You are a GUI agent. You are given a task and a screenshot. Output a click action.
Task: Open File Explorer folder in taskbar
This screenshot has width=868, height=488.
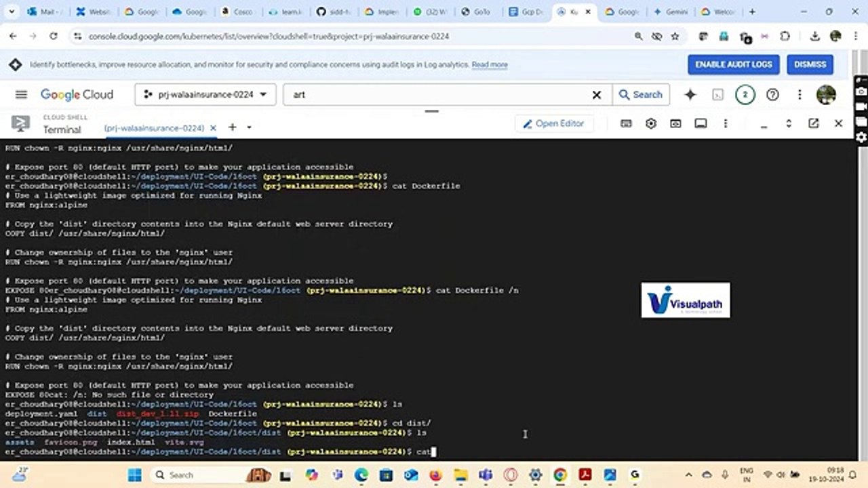(460, 474)
